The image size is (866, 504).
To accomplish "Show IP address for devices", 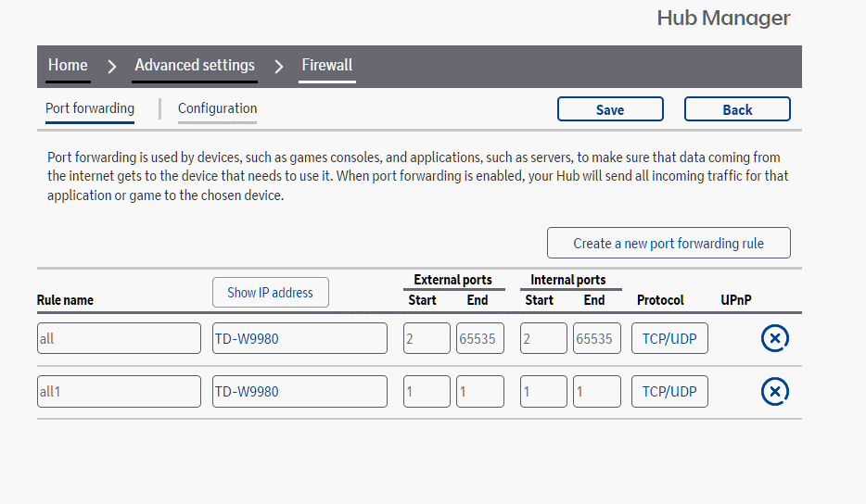I will tap(270, 293).
